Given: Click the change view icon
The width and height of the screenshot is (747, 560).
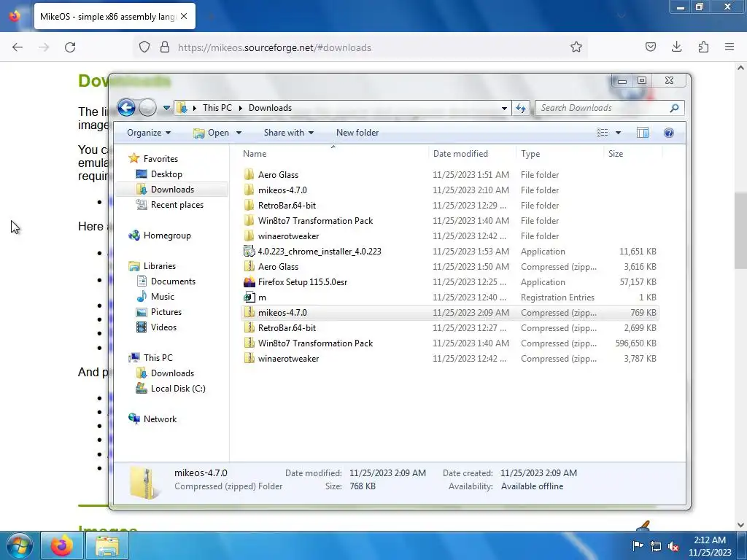Looking at the screenshot, I should 602,133.
